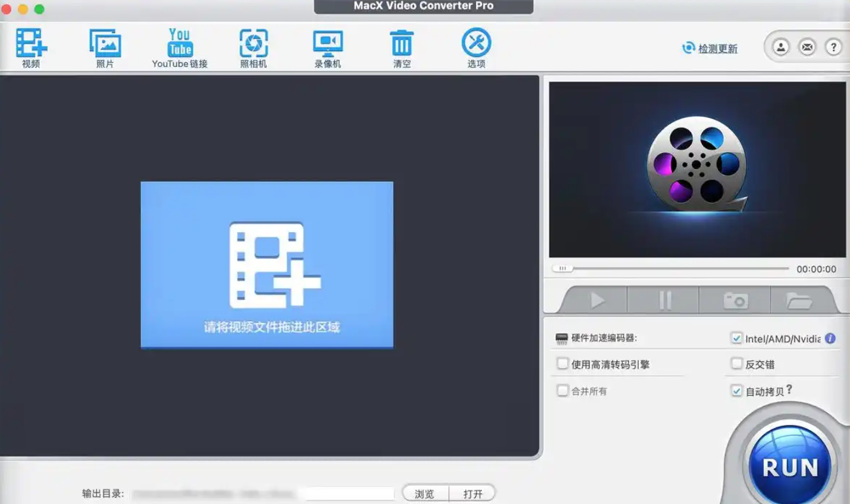This screenshot has width=850, height=504.
Task: Toggle the 合并所有 merge checkbox
Action: click(562, 390)
